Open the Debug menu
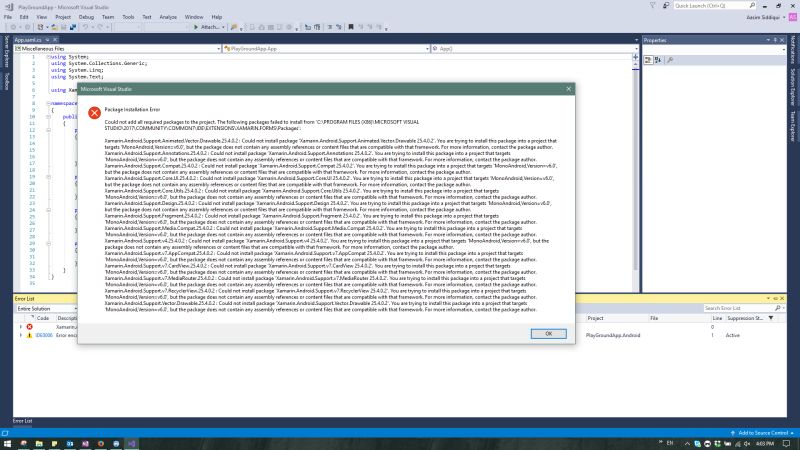 tap(86, 17)
